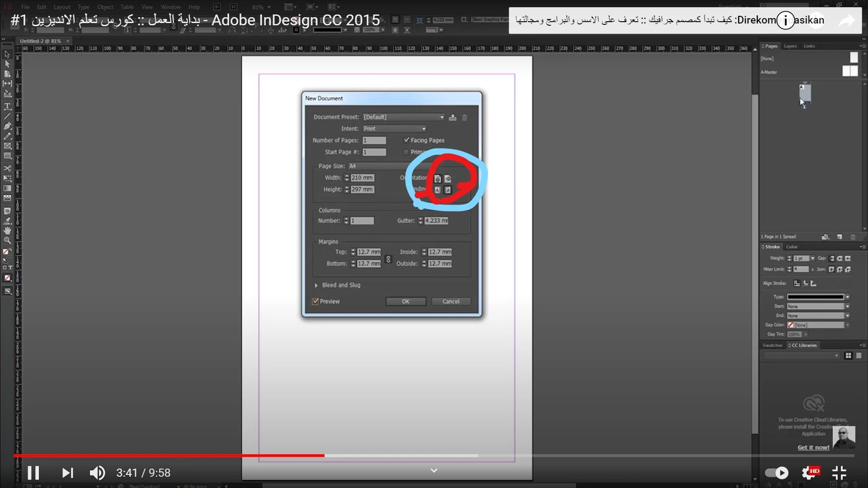Open the Layout menu
The height and width of the screenshot is (488, 868).
(62, 7)
